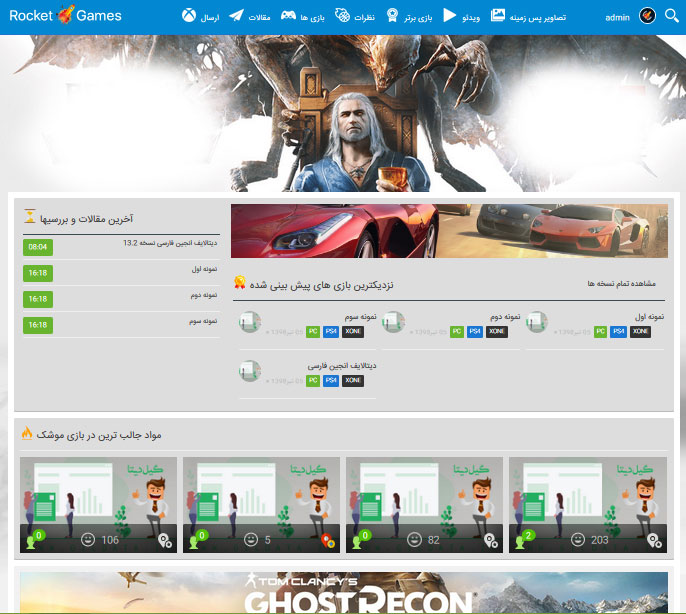Click the gamepad icon for بازی ها
The width and height of the screenshot is (686, 614).
click(288, 16)
